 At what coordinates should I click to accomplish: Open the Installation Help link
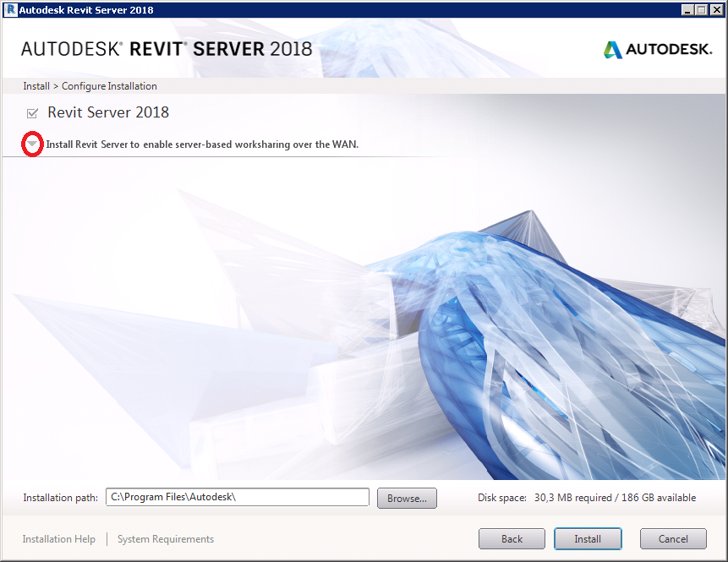tap(59, 539)
